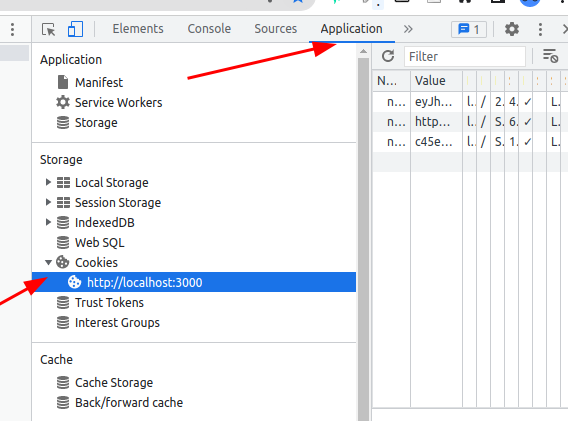Select http://localhost:3000 cookies origin
Screen dimensions: 568x421
(194, 282)
